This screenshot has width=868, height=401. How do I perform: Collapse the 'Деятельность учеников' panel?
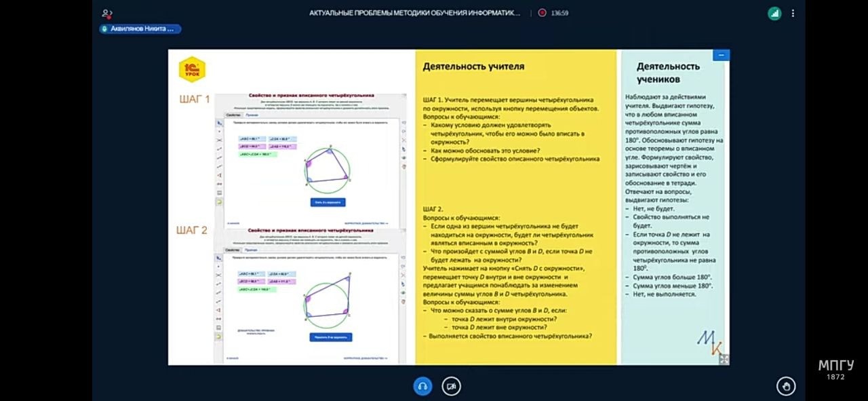(x=720, y=54)
